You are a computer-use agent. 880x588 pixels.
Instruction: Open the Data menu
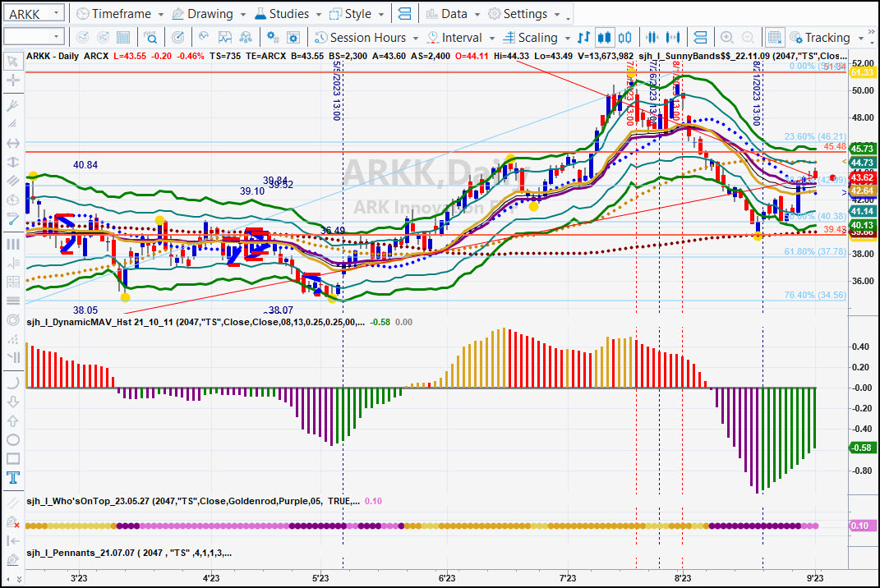(447, 14)
